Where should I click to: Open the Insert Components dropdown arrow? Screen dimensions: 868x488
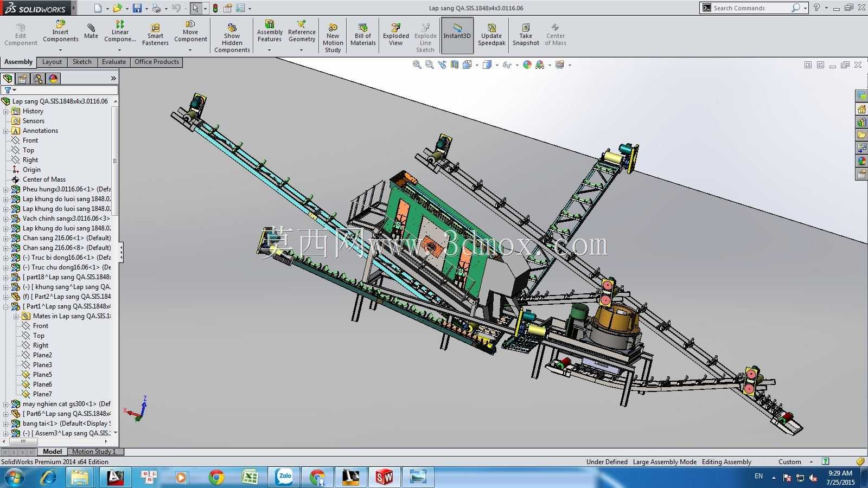(x=60, y=50)
